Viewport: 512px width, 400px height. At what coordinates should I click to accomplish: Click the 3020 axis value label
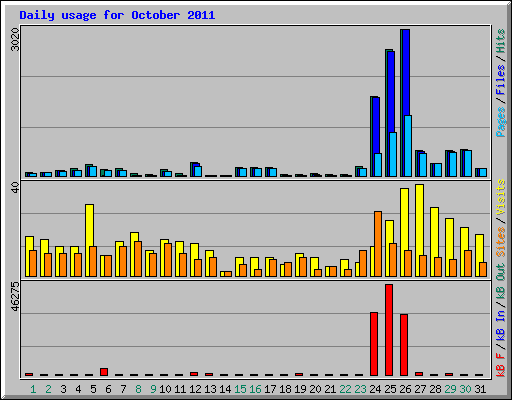tap(15, 40)
